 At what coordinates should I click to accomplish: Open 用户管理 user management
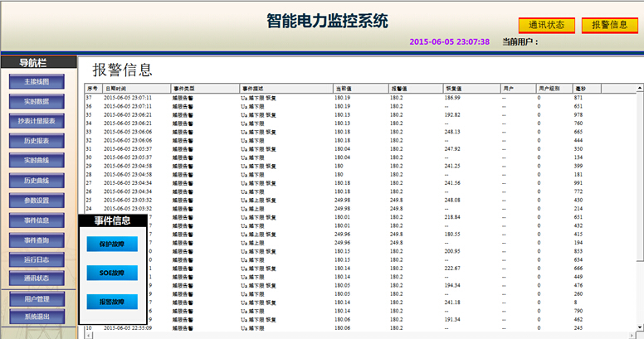point(37,298)
